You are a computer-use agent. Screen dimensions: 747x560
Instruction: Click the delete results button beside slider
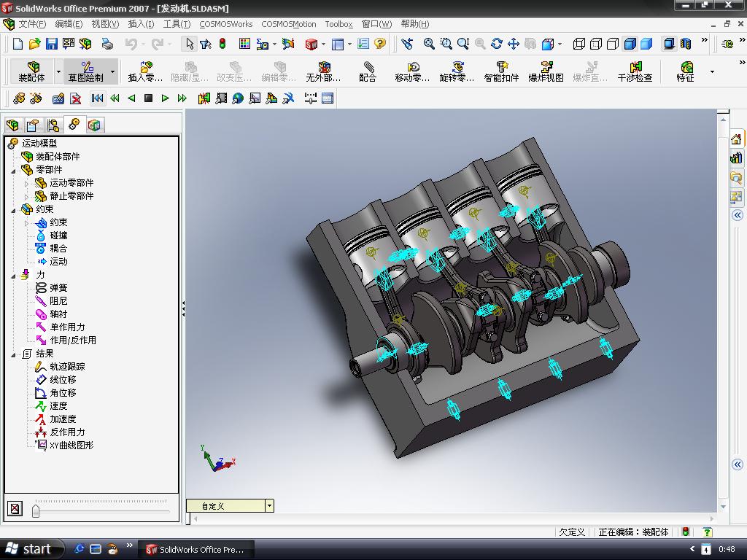point(15,509)
